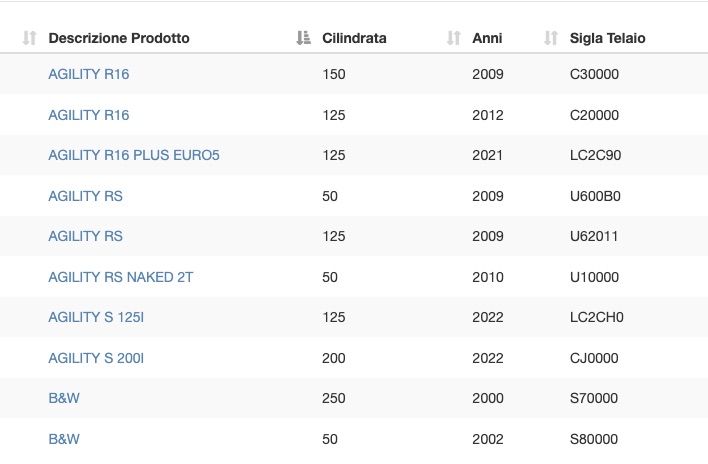
Task: Open the AGILITY RS 50cc link
Action: point(85,196)
